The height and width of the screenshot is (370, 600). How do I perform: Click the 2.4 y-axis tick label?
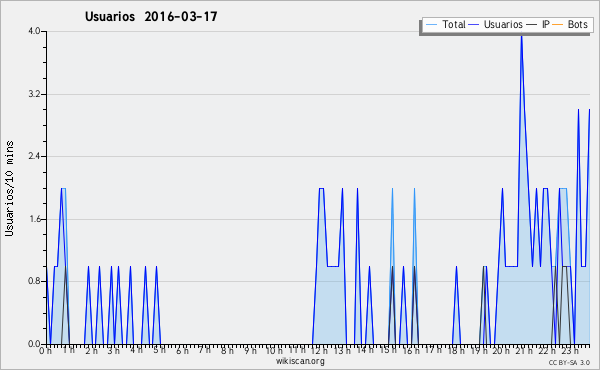[34, 156]
